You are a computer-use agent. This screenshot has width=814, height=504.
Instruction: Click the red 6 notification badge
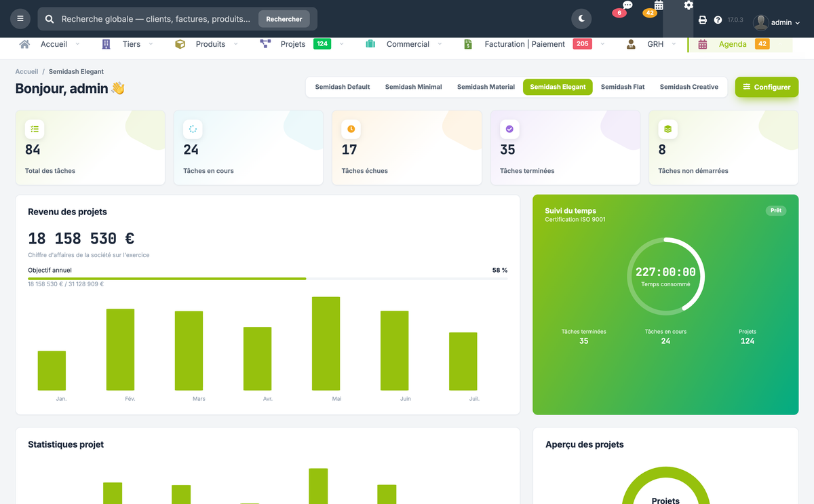click(x=619, y=13)
